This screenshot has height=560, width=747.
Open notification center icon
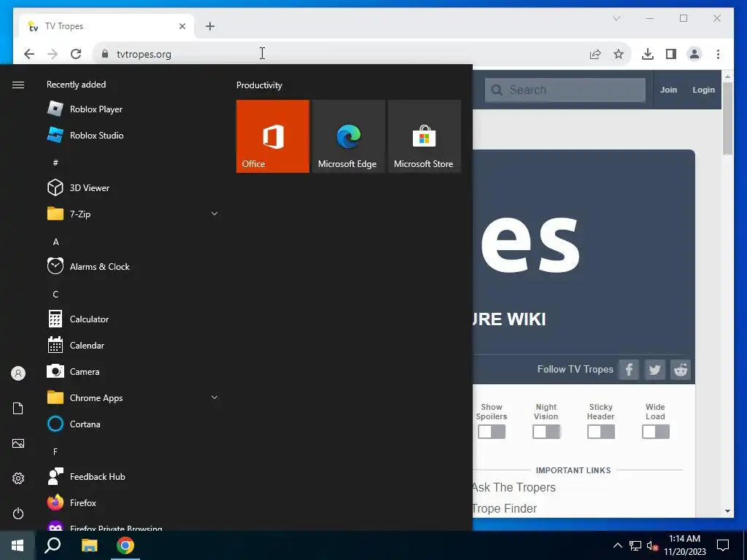tap(723, 545)
